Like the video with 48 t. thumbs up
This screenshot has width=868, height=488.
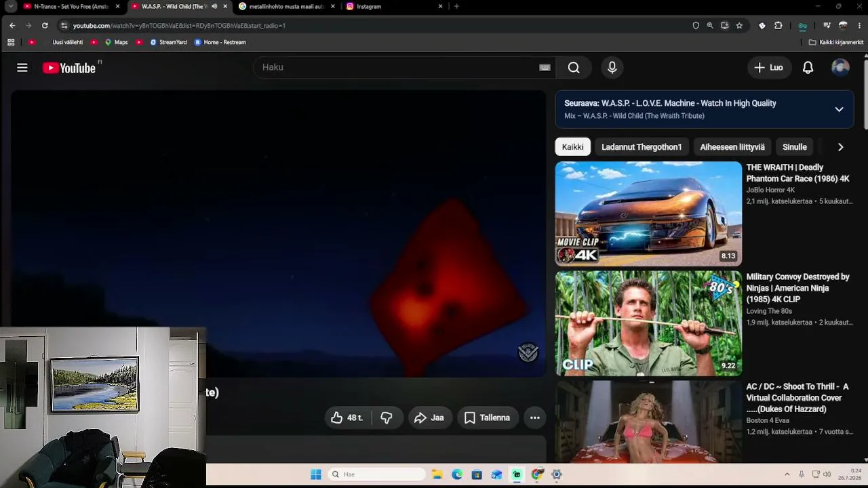coord(347,418)
